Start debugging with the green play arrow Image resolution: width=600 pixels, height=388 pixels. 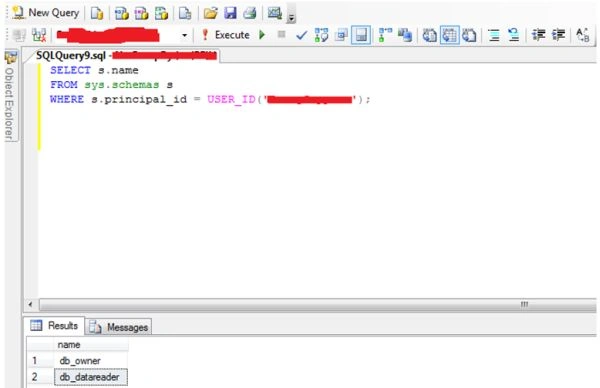click(262, 35)
